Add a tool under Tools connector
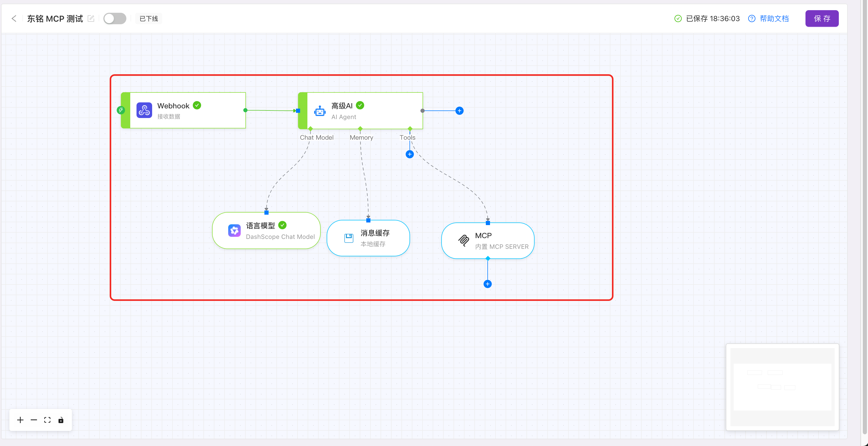 tap(410, 154)
